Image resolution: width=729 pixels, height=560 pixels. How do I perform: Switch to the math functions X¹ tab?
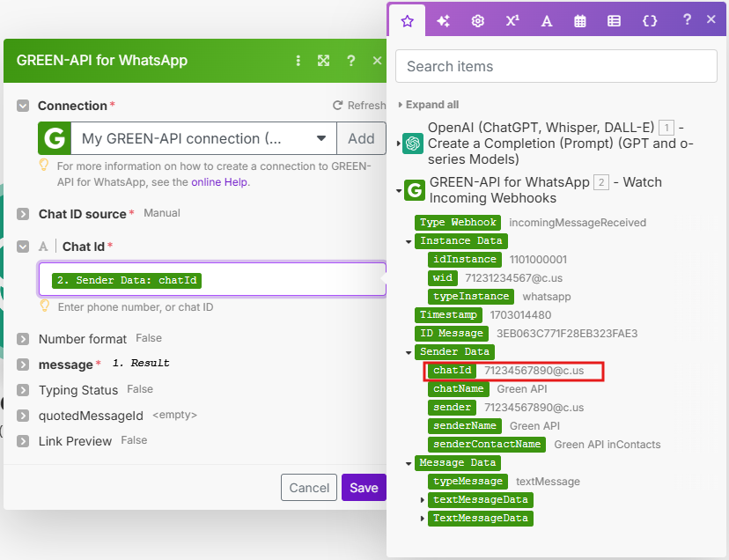[x=512, y=20]
